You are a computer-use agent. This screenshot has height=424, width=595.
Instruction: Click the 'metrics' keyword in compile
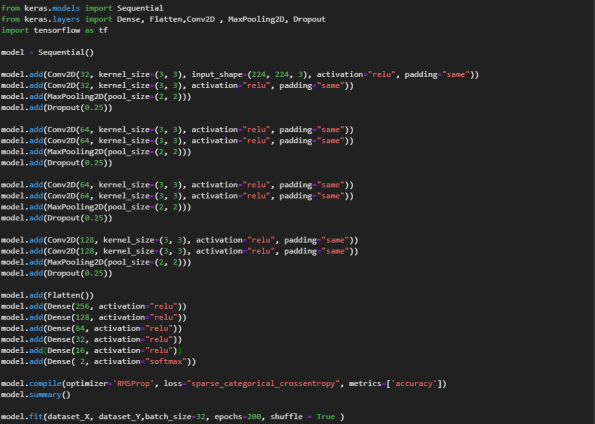(x=365, y=383)
